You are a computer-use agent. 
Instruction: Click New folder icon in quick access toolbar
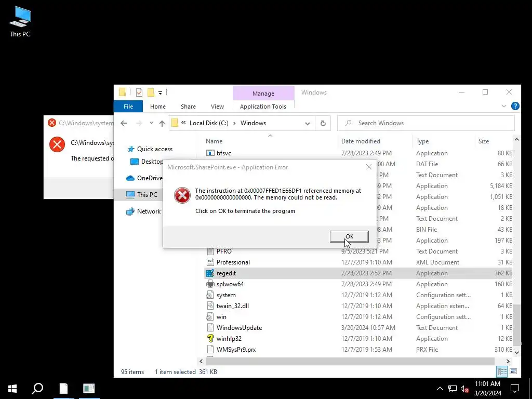[151, 92]
